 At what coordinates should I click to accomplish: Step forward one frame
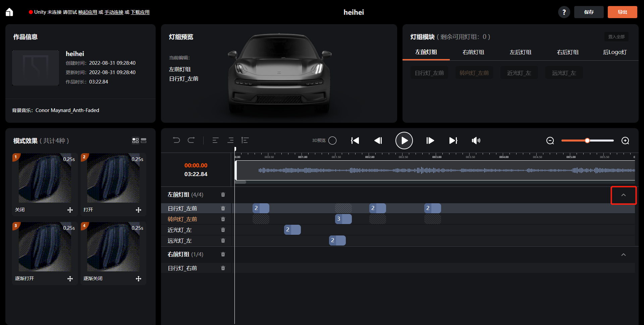[x=430, y=141]
